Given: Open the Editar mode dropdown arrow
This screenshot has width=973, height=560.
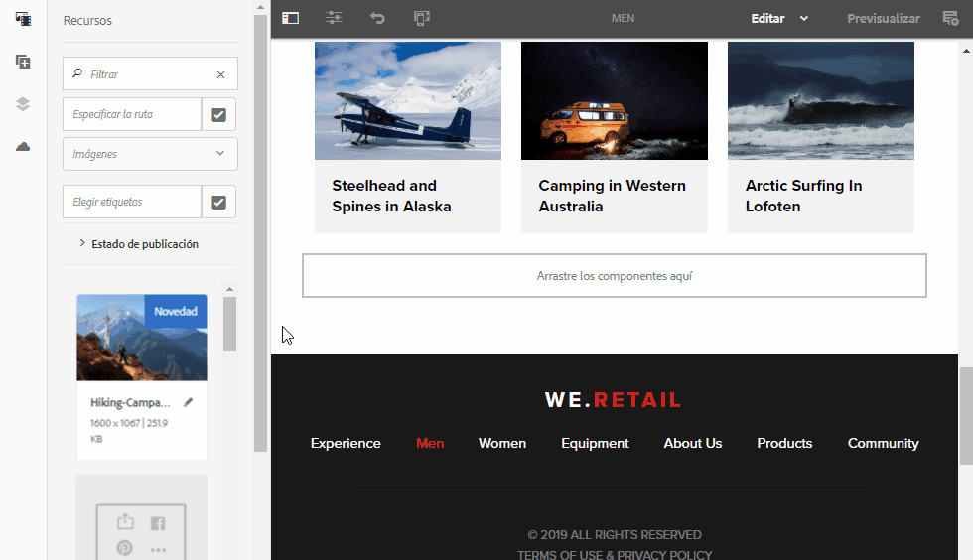Looking at the screenshot, I should [x=804, y=19].
